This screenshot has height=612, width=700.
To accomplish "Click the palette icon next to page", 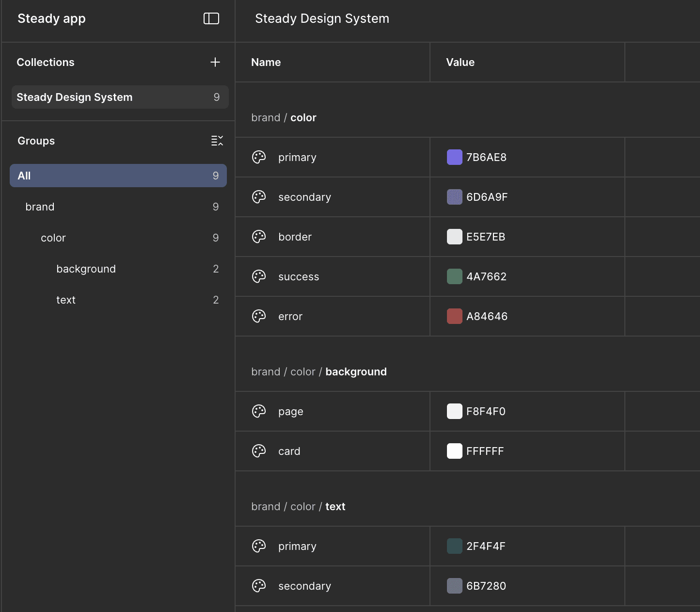I will 259,411.
